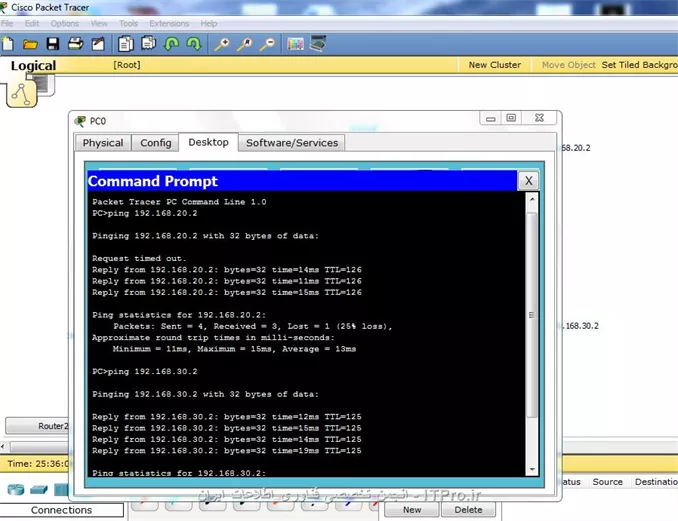
Task: Switch to the Physical tab in PC0
Action: click(103, 143)
